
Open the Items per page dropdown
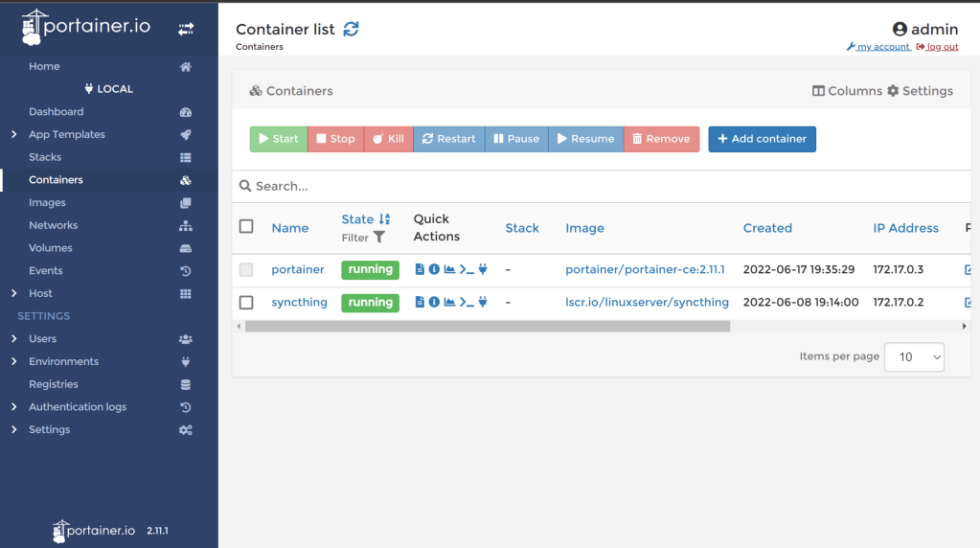(914, 357)
